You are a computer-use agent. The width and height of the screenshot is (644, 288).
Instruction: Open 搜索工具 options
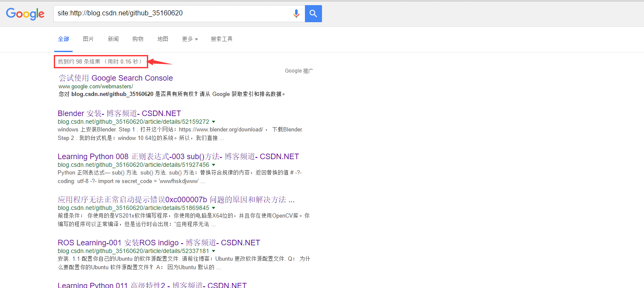point(222,39)
